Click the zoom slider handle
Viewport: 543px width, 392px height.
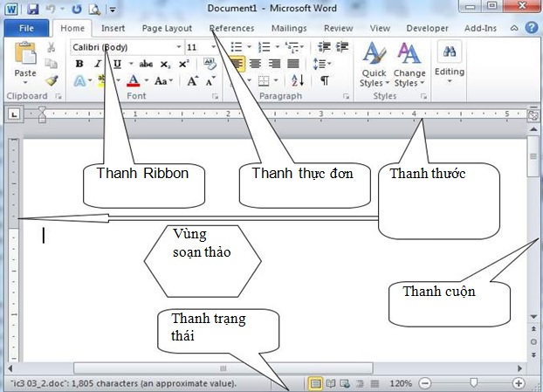(x=474, y=382)
